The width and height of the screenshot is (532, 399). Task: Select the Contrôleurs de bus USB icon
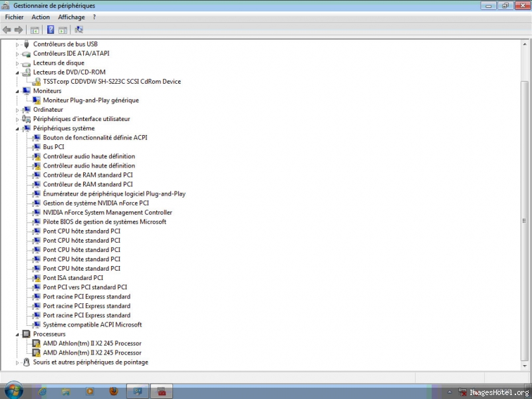[27, 44]
